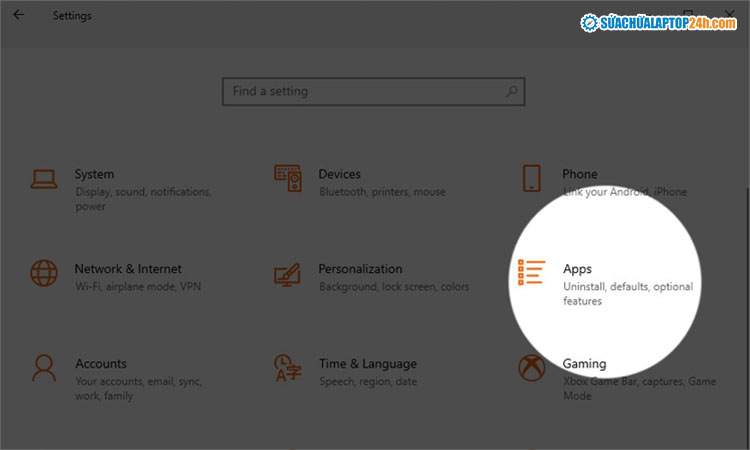Open the Apps settings title
The width and height of the screenshot is (750, 450).
point(577,269)
